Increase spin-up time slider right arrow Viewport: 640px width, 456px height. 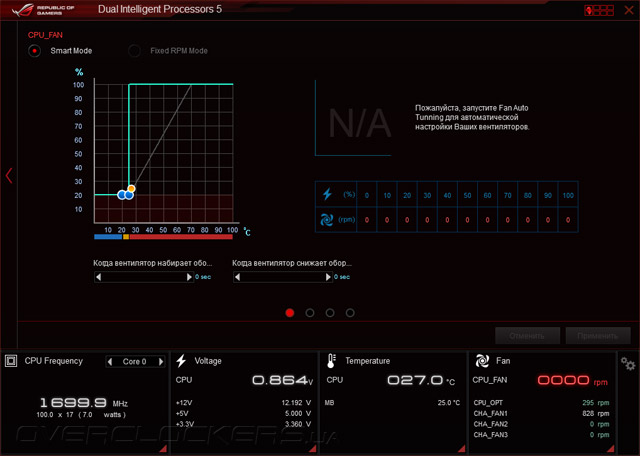(189, 277)
